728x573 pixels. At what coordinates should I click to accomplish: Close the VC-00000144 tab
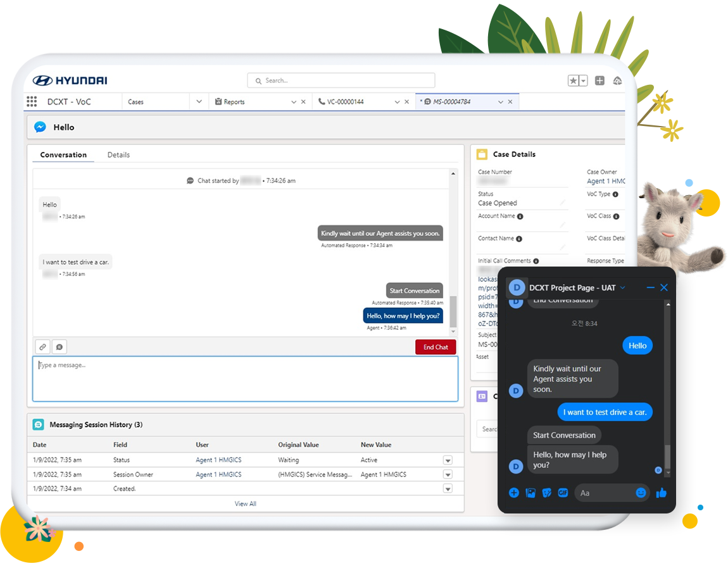tap(406, 102)
